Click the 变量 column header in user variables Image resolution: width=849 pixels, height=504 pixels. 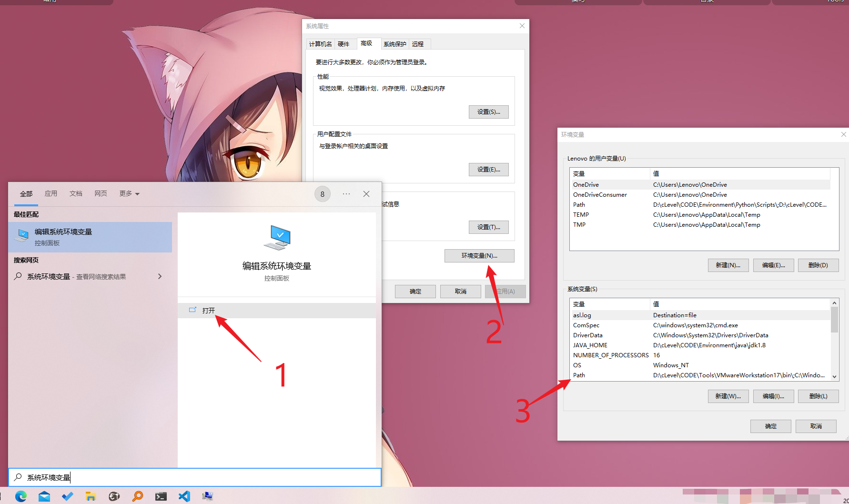(610, 173)
